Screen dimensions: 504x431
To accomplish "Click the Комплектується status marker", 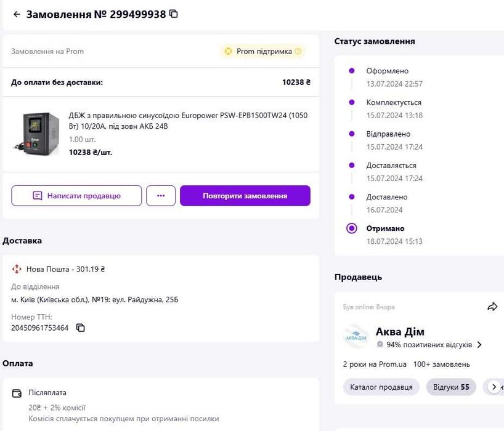I will pyautogui.click(x=352, y=102).
